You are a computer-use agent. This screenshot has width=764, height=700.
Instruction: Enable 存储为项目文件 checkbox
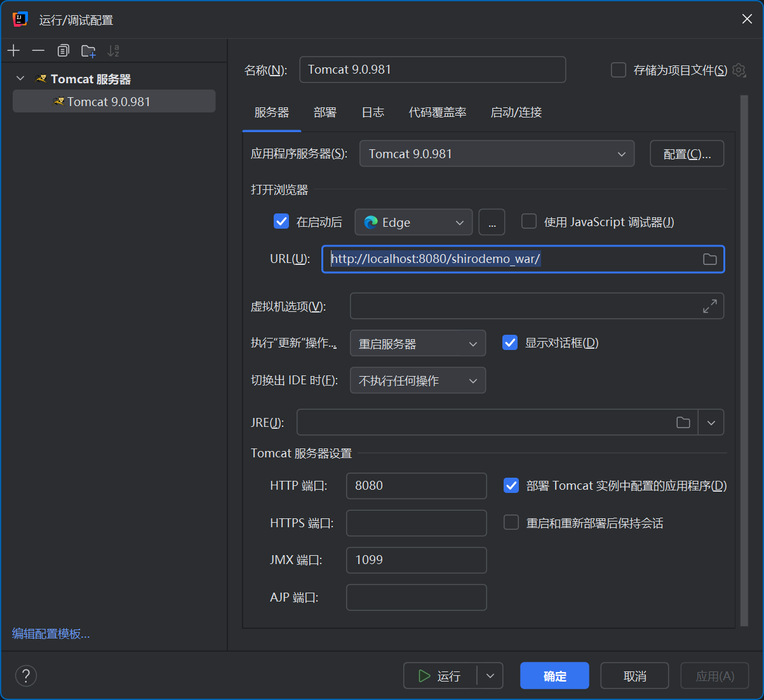[x=619, y=70]
